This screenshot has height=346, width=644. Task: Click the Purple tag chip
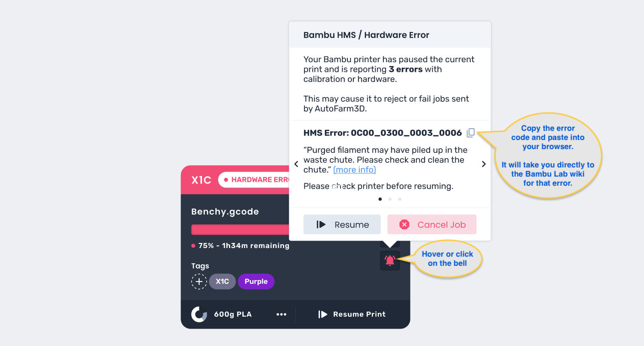(x=256, y=281)
